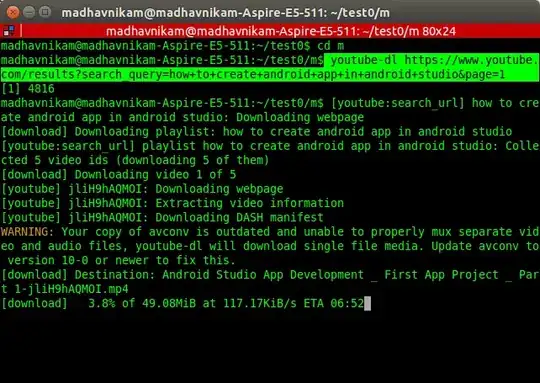Click '[download] Destination: Android Studio' line

click(x=270, y=275)
